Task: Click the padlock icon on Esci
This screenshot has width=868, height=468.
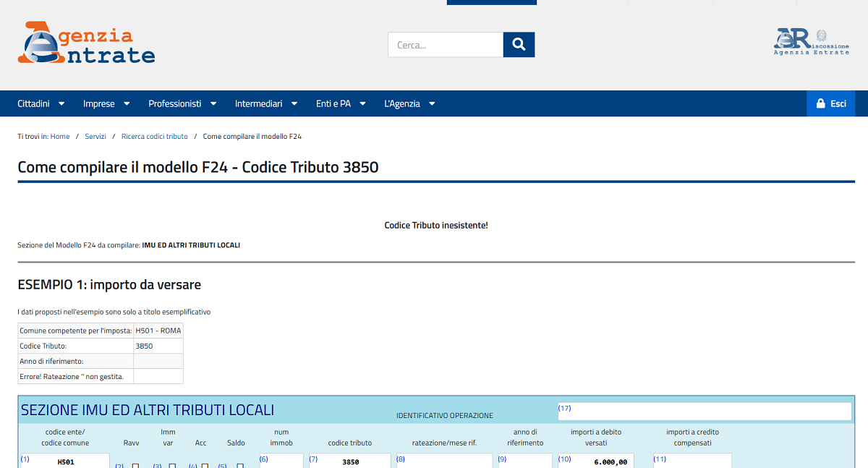Action: pyautogui.click(x=821, y=103)
